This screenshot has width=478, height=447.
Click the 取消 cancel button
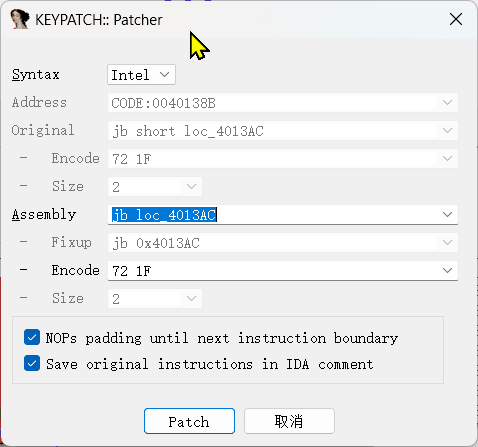click(x=289, y=421)
